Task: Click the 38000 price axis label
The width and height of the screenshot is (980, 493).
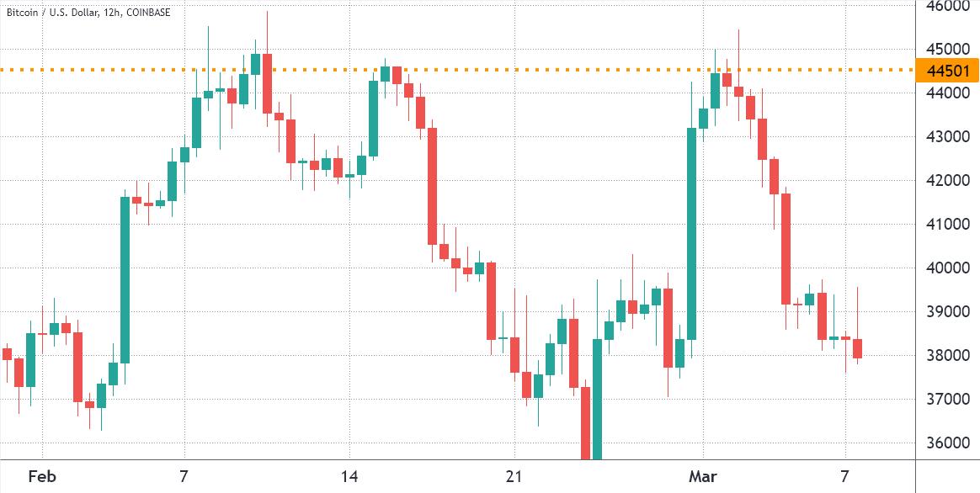Action: tap(947, 356)
